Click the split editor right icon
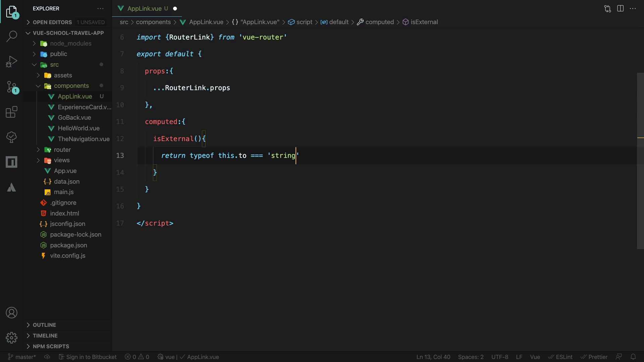The height and width of the screenshot is (362, 644). [x=620, y=9]
